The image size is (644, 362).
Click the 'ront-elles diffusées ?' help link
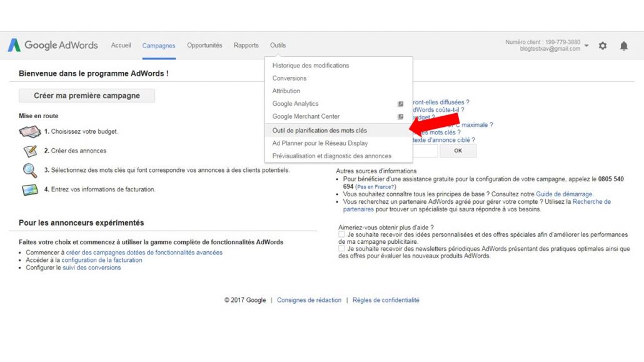point(441,102)
